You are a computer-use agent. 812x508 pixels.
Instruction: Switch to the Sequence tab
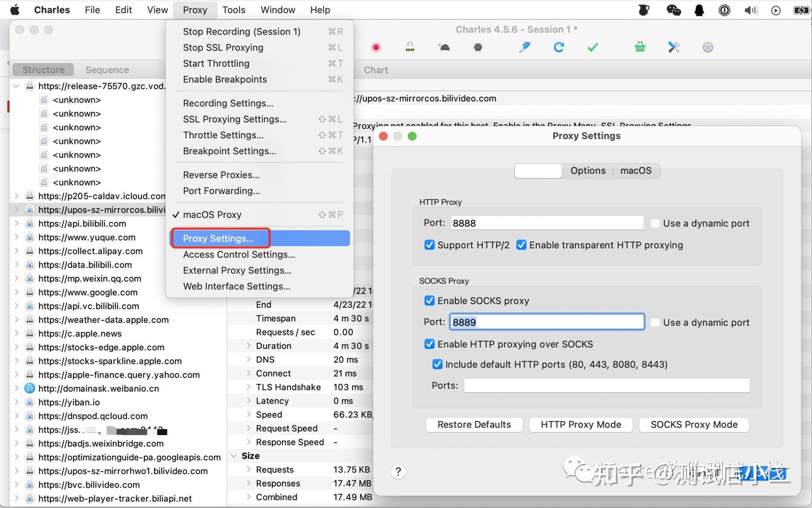click(107, 69)
